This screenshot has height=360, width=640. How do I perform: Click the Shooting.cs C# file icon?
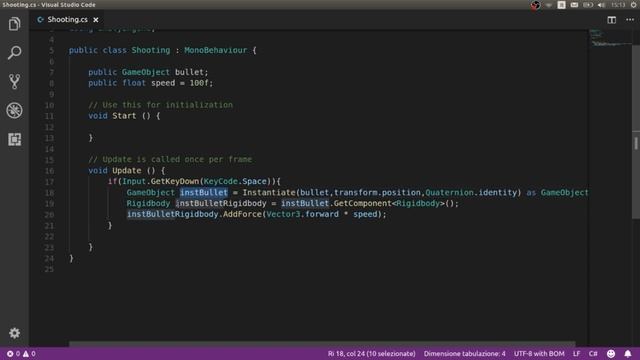[x=40, y=20]
